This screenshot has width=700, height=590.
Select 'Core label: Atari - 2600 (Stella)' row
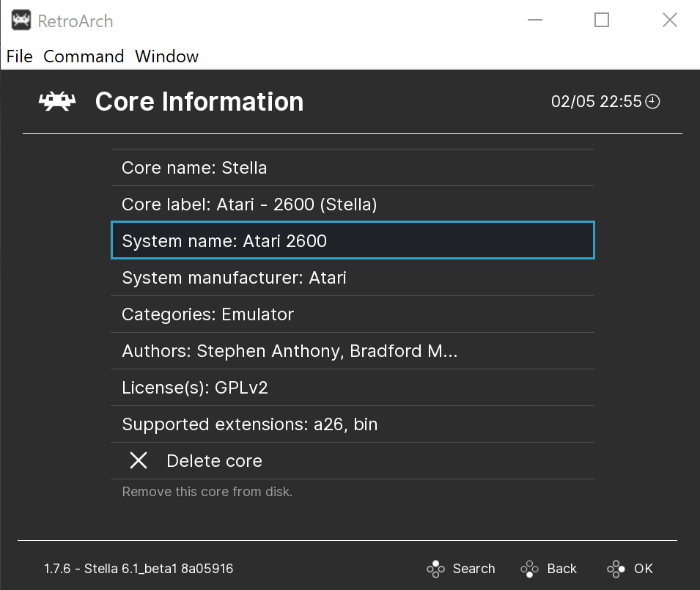353,204
